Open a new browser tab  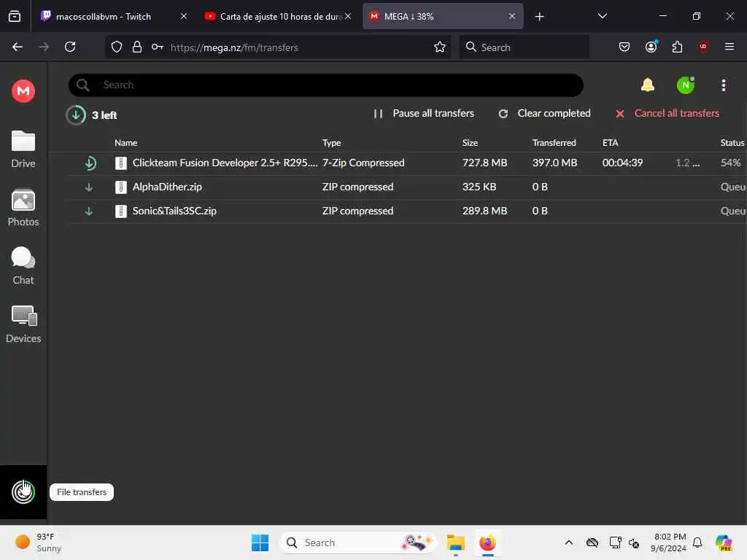click(x=539, y=17)
